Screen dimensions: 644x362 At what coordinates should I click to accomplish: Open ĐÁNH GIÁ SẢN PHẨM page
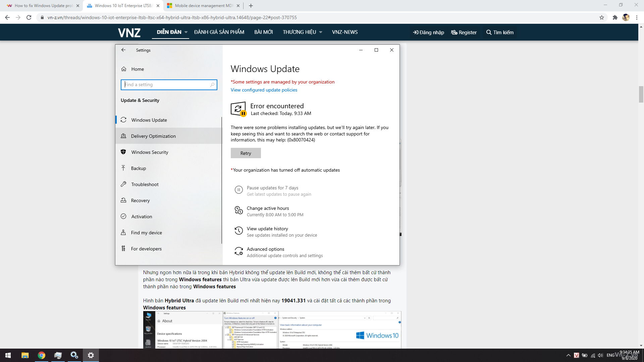(219, 32)
